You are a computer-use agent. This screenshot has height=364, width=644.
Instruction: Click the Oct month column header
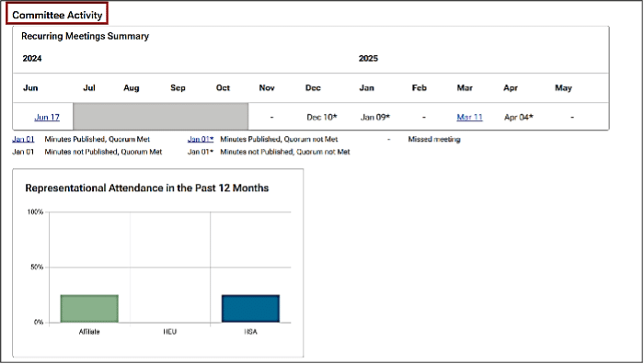coord(223,88)
